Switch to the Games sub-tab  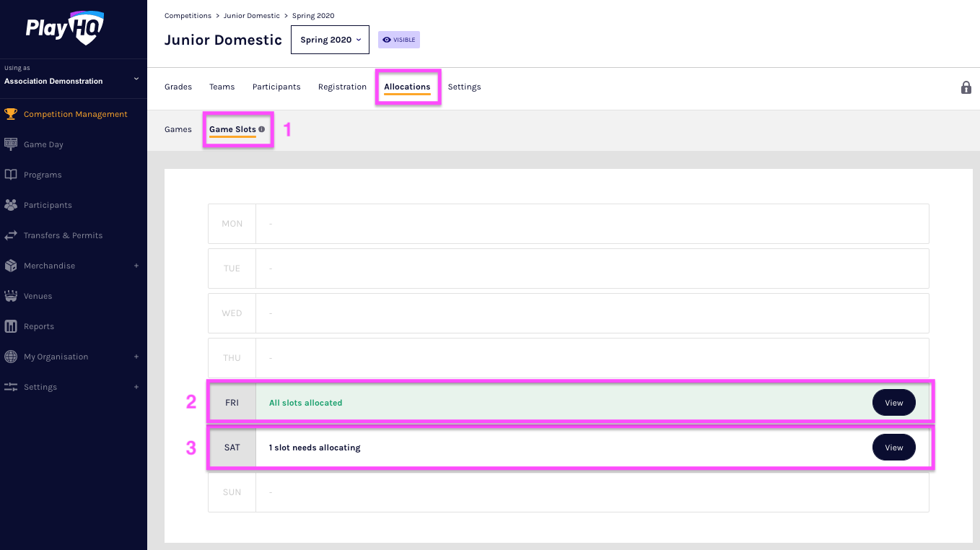178,129
